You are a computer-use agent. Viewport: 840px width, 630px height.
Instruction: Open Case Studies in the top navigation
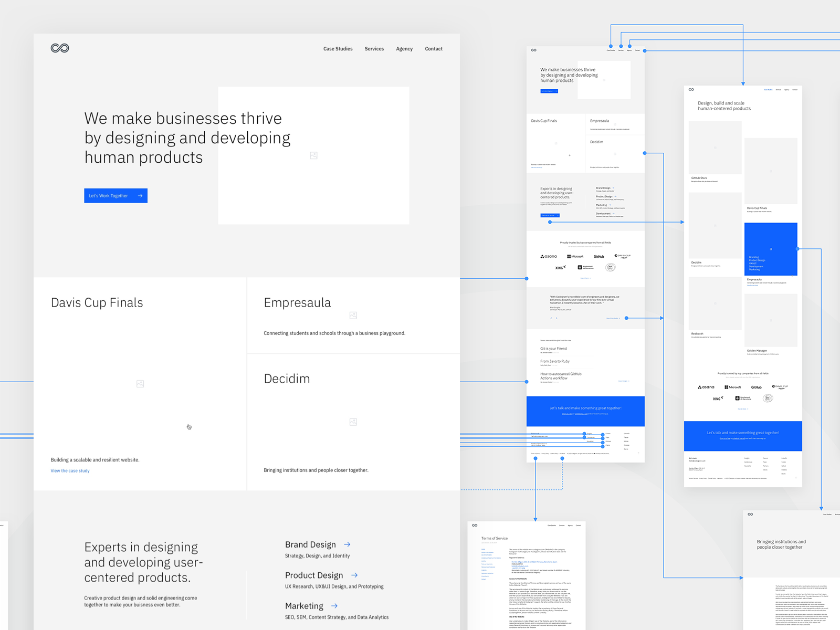[338, 49]
